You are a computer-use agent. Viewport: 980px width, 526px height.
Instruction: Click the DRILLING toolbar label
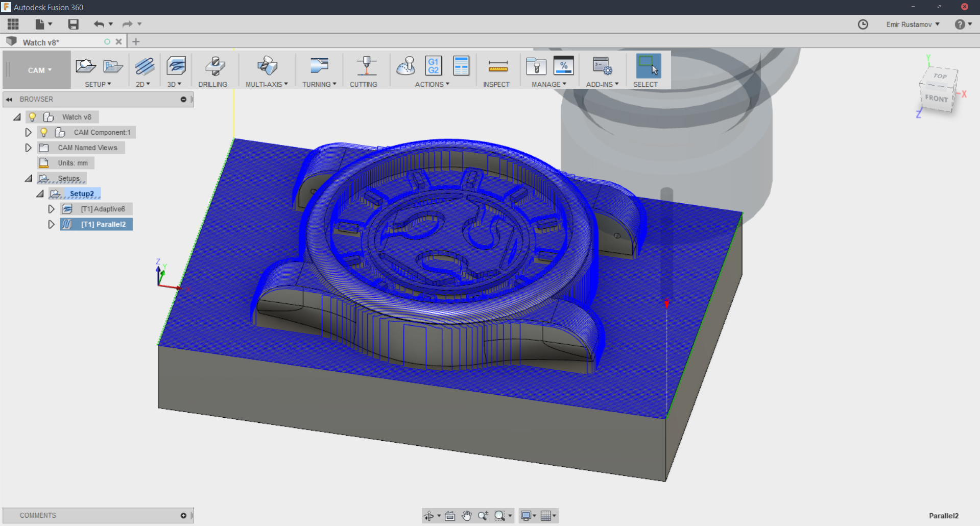pos(213,84)
